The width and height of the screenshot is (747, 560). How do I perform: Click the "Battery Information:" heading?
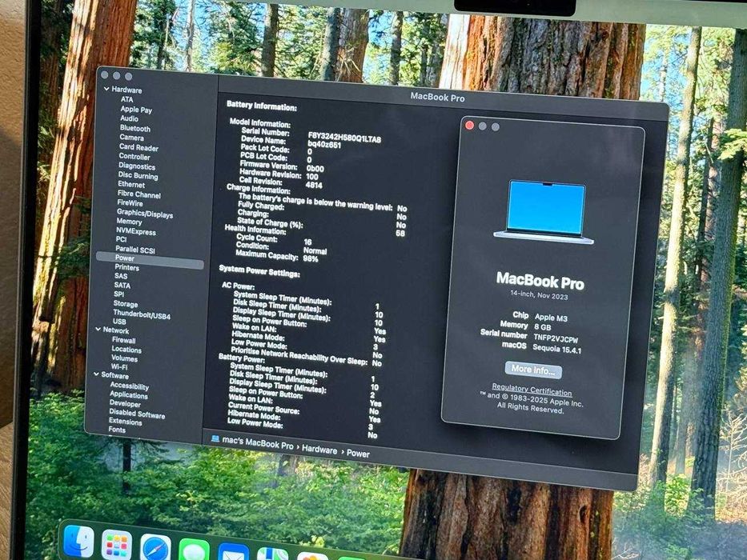pos(262,106)
